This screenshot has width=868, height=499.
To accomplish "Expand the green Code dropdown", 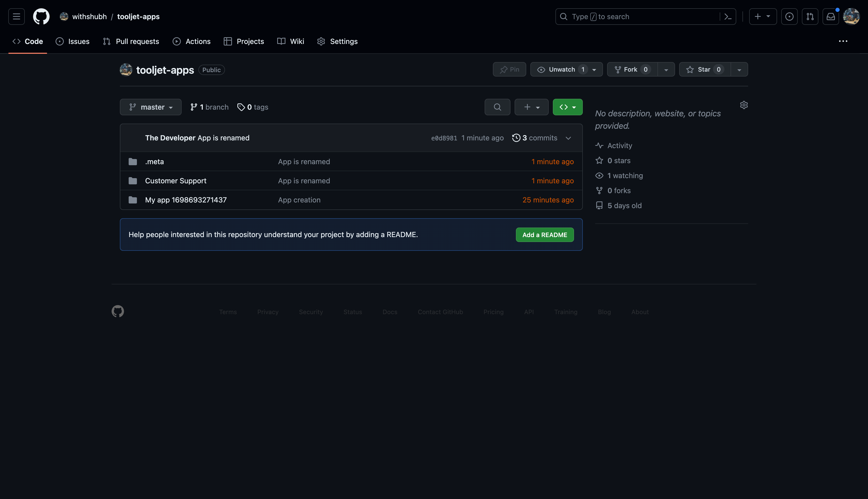I will [x=567, y=107].
